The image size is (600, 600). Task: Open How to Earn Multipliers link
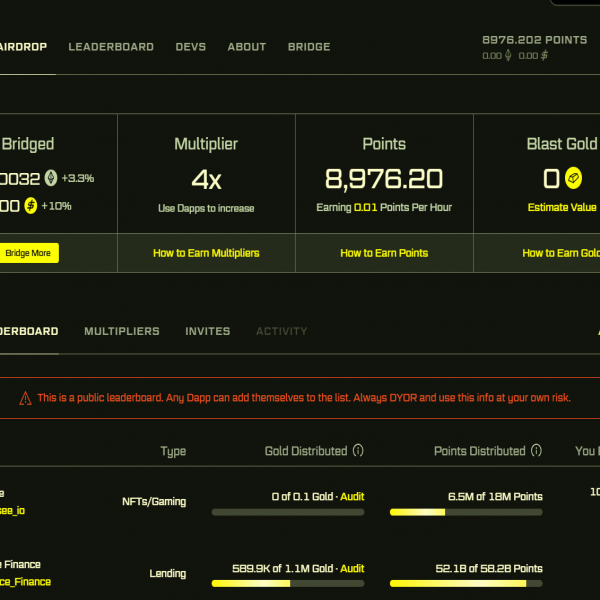206,253
